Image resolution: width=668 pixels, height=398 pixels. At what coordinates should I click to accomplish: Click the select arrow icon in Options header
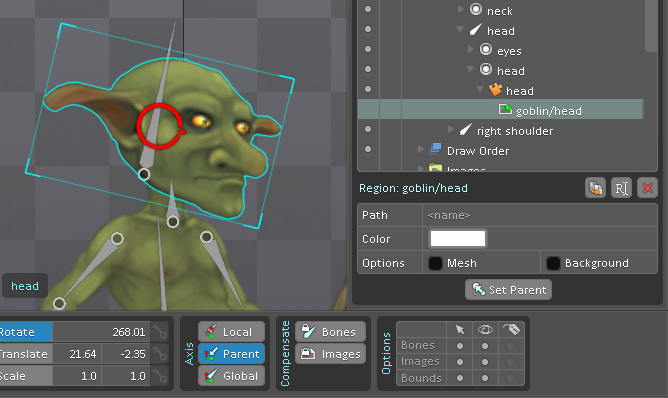coord(459,329)
